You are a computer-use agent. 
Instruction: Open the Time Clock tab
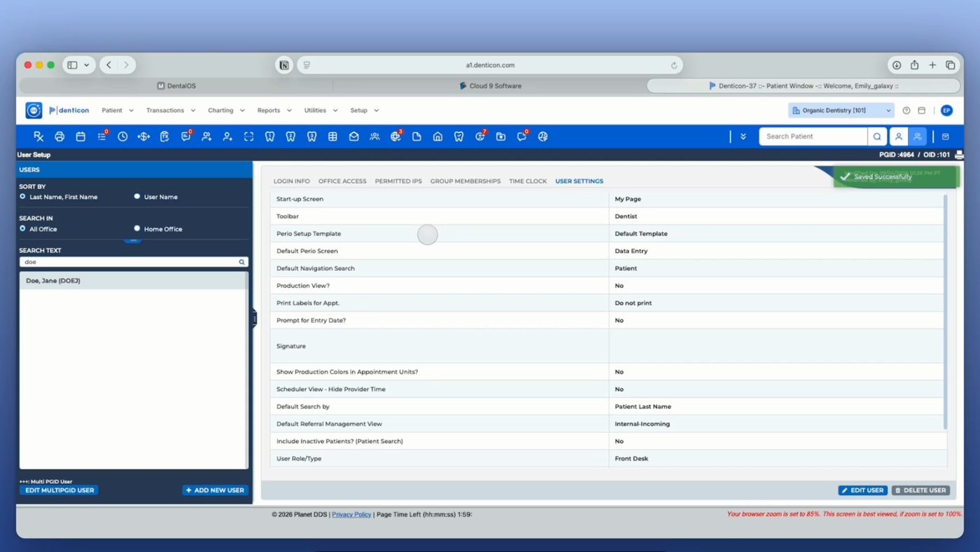[x=528, y=181]
